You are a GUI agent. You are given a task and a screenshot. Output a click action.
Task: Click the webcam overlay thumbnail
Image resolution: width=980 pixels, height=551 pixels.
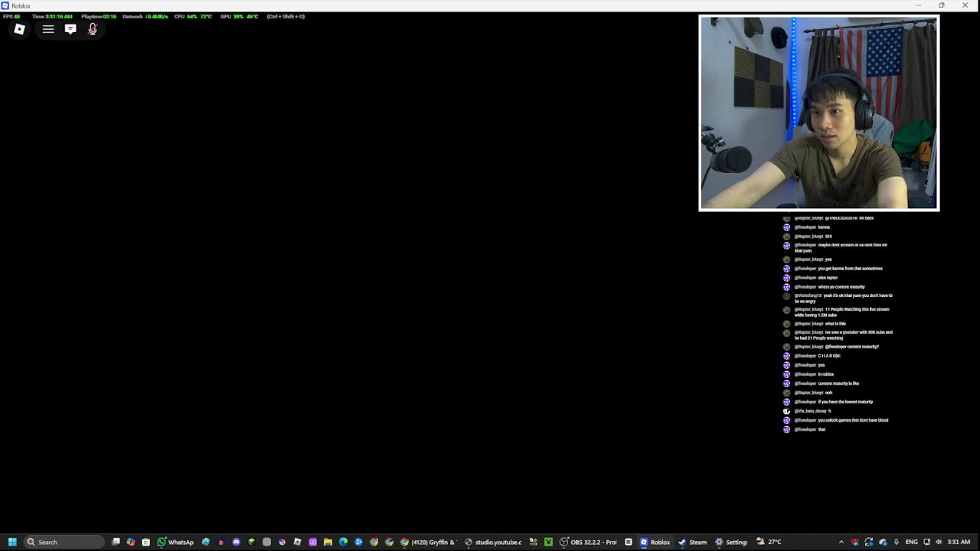tap(819, 112)
